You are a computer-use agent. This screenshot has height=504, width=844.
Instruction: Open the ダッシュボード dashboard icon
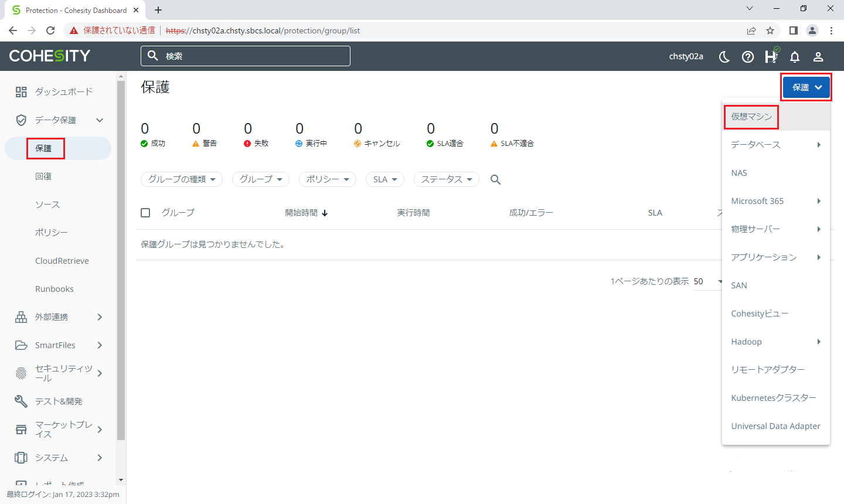[21, 92]
